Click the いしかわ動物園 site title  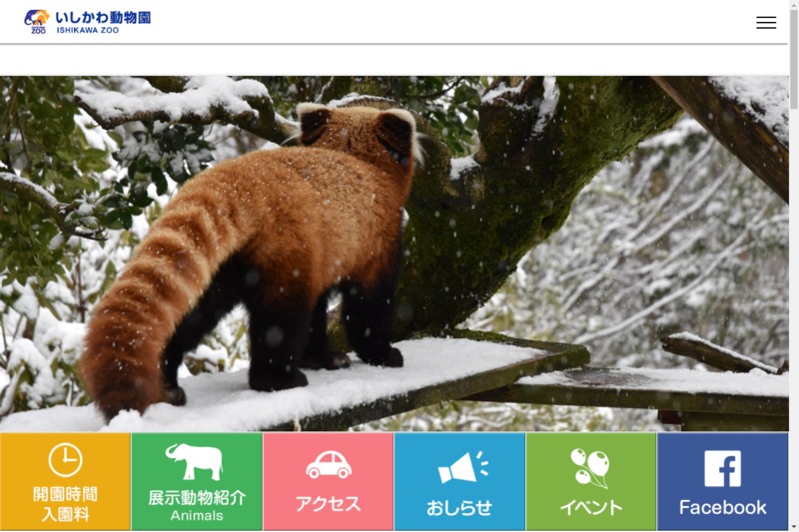pyautogui.click(x=103, y=17)
